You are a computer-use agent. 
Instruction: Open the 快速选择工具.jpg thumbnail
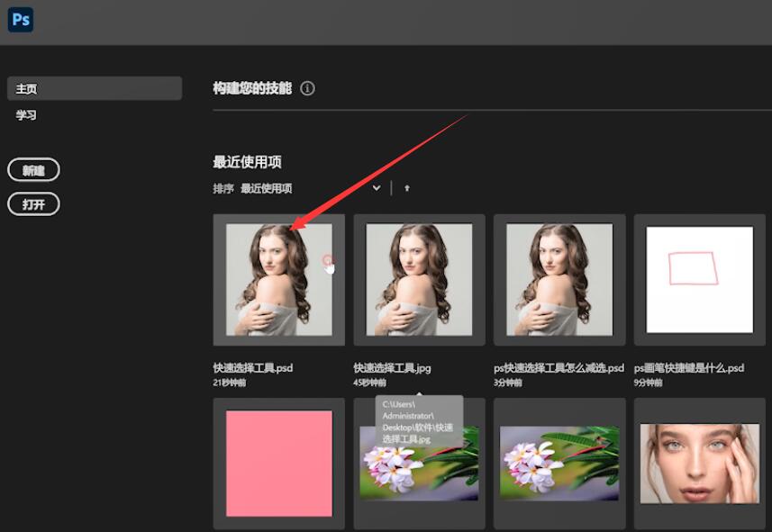click(x=420, y=280)
